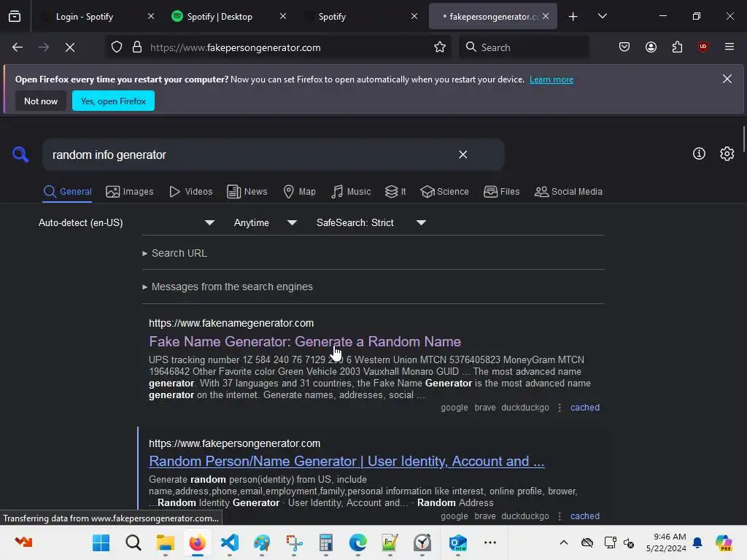Image resolution: width=747 pixels, height=560 pixels.
Task: Open Fake Name Generator result link
Action: pos(305,341)
